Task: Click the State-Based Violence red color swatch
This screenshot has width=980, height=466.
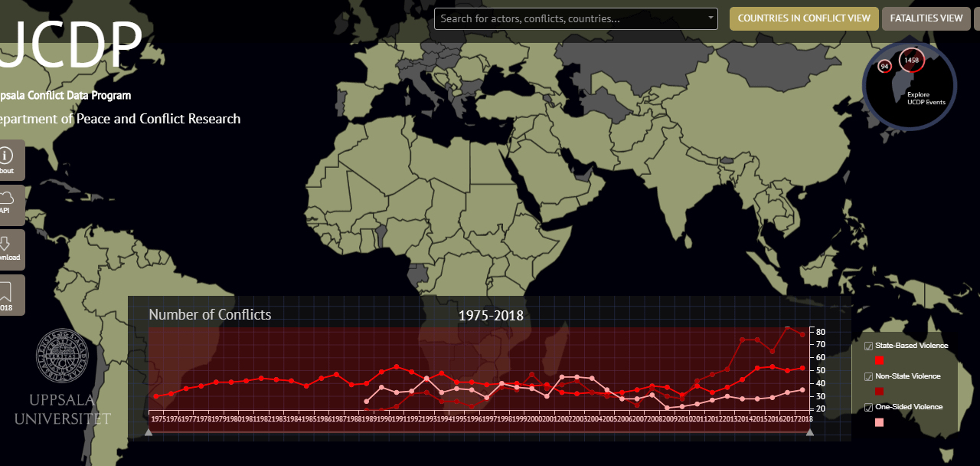Action: point(879,360)
